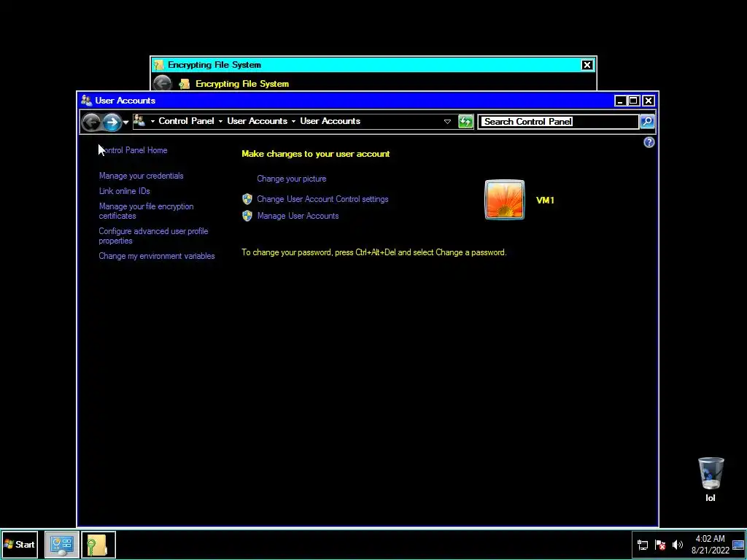Click Manage User Accounts link

pyautogui.click(x=298, y=216)
